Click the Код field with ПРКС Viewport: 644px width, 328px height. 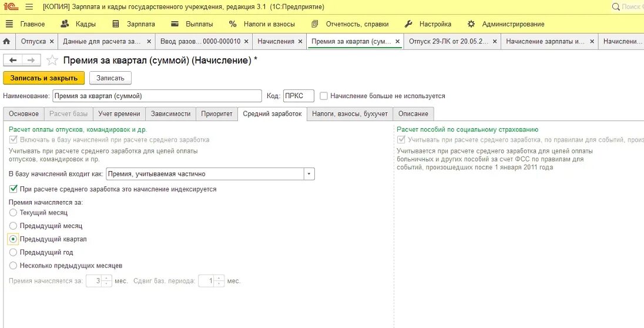(x=298, y=96)
